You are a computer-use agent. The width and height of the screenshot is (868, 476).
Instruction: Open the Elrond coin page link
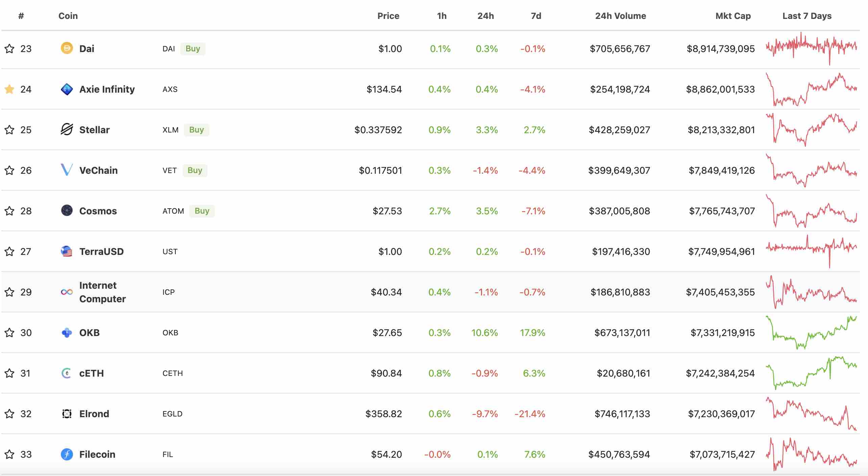click(94, 413)
